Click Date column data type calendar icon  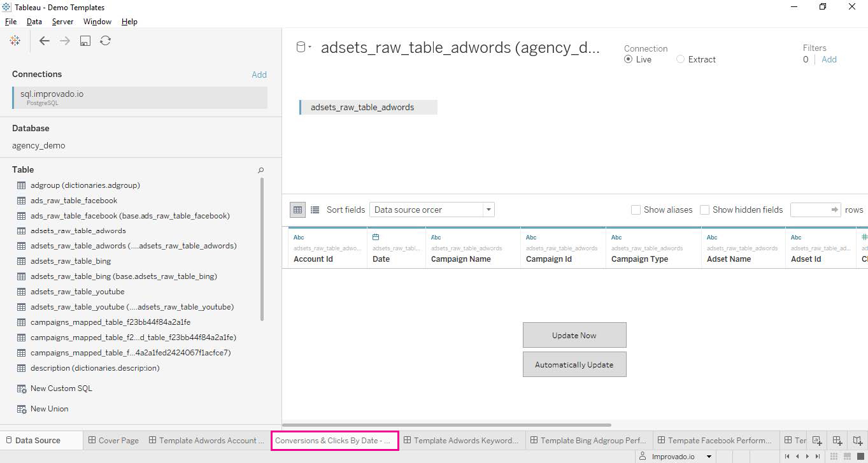click(376, 238)
